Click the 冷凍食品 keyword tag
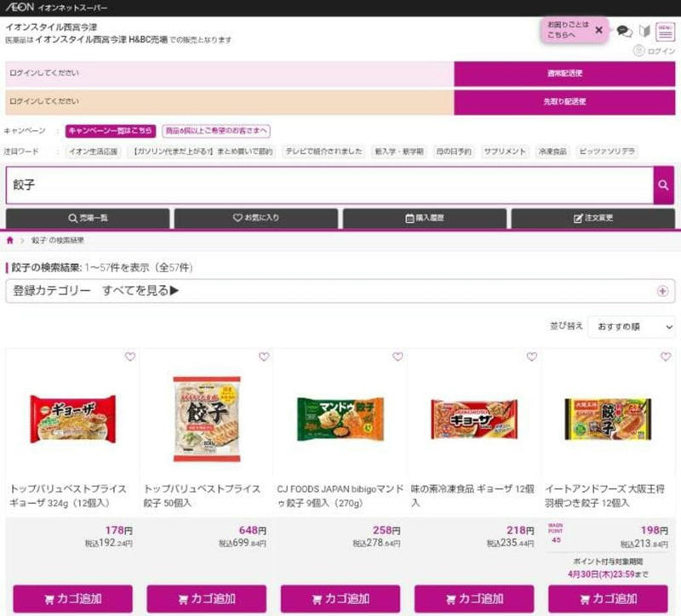This screenshot has height=616, width=681. coord(552,151)
